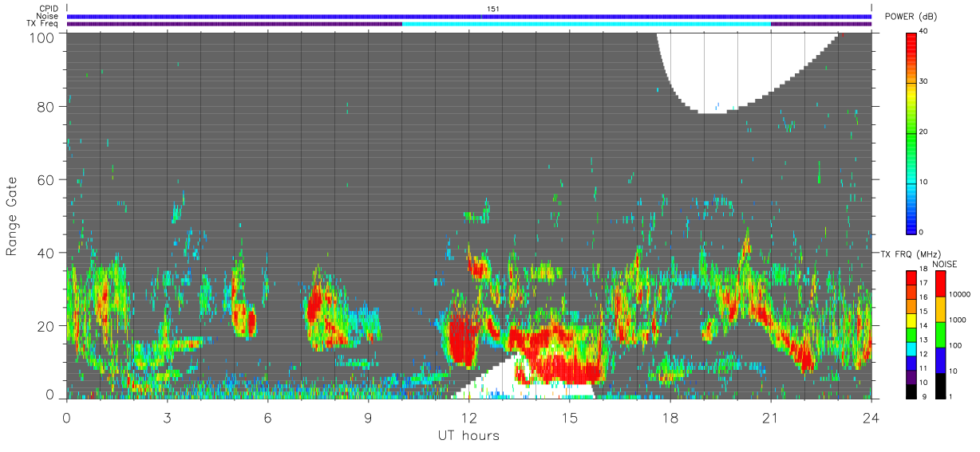Viewport: 980px width, 452px height.
Task: Click UT hour tick label "21"
Action: pos(771,417)
